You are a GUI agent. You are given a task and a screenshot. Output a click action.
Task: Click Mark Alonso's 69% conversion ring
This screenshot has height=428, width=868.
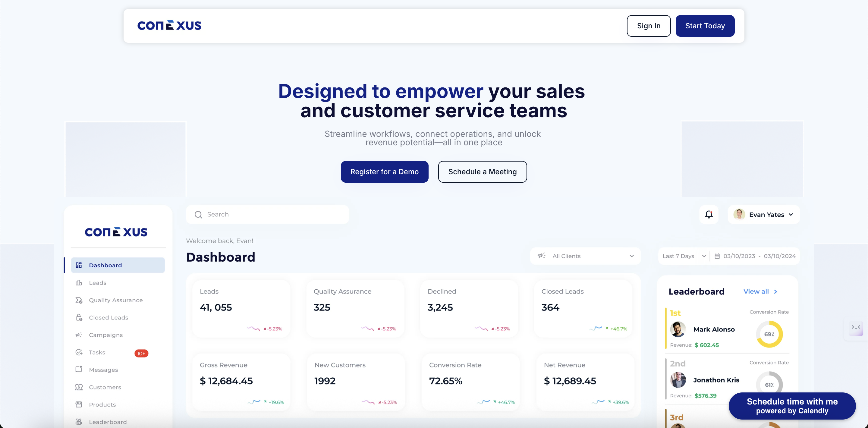point(769,334)
